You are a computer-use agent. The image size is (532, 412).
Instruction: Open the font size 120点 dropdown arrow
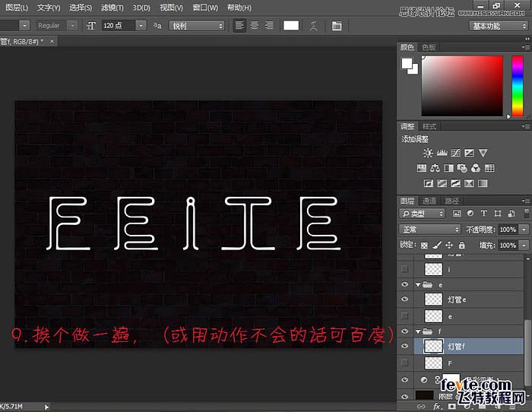click(x=141, y=25)
